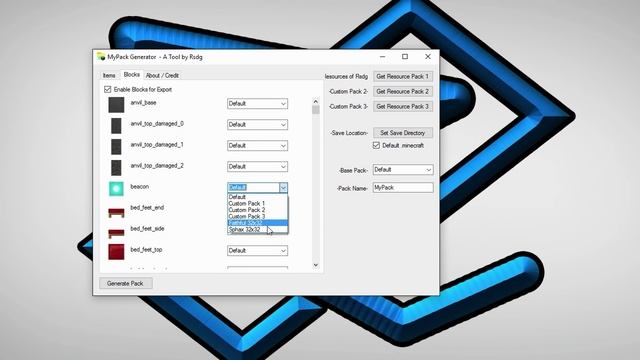Click the Generate Pack button
The image size is (640, 360).
coord(125,283)
